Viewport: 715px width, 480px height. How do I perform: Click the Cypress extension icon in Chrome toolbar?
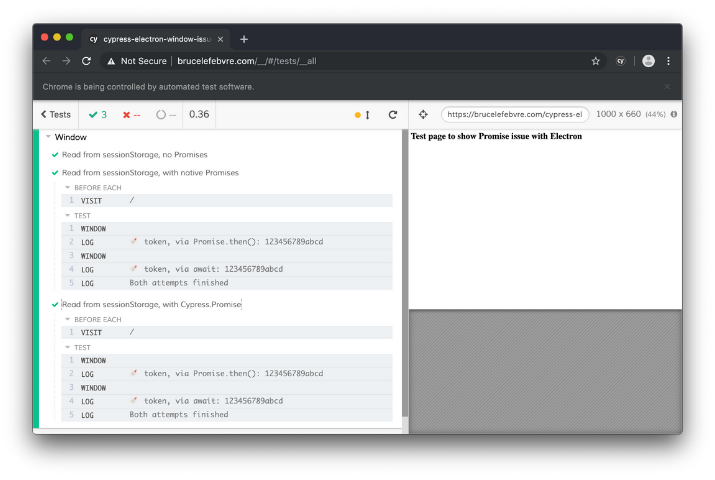coord(620,61)
